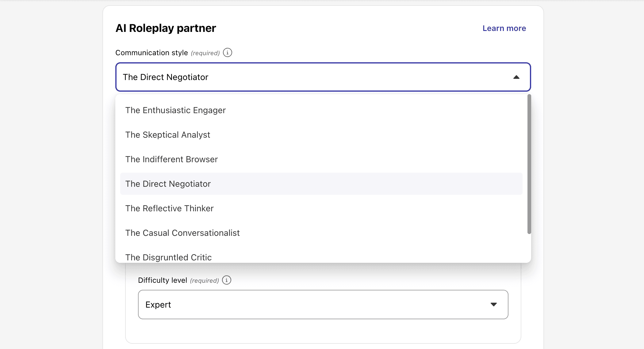Screen dimensions: 644x349
Task: Collapse the Communication style list via up arrow
Action: [x=516, y=77]
